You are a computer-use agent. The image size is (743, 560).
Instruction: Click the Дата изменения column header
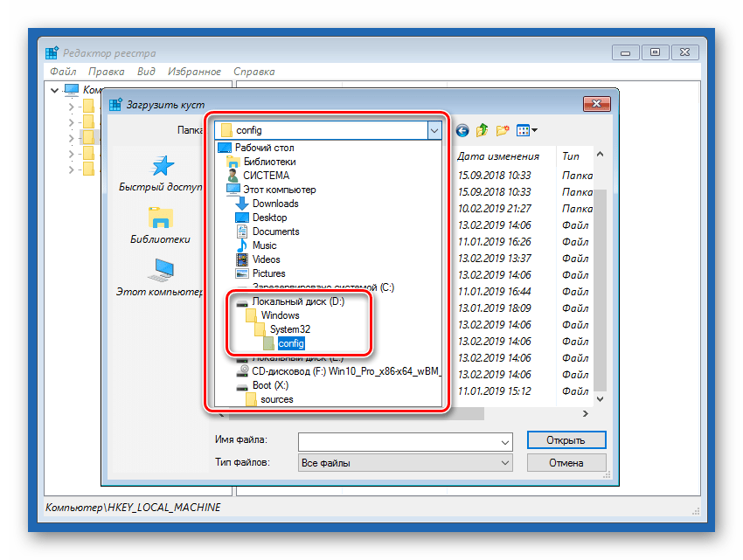pos(498,156)
